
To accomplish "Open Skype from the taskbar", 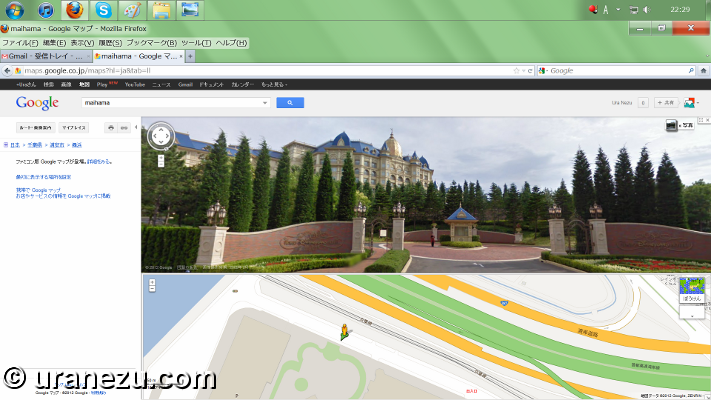I will [103, 10].
